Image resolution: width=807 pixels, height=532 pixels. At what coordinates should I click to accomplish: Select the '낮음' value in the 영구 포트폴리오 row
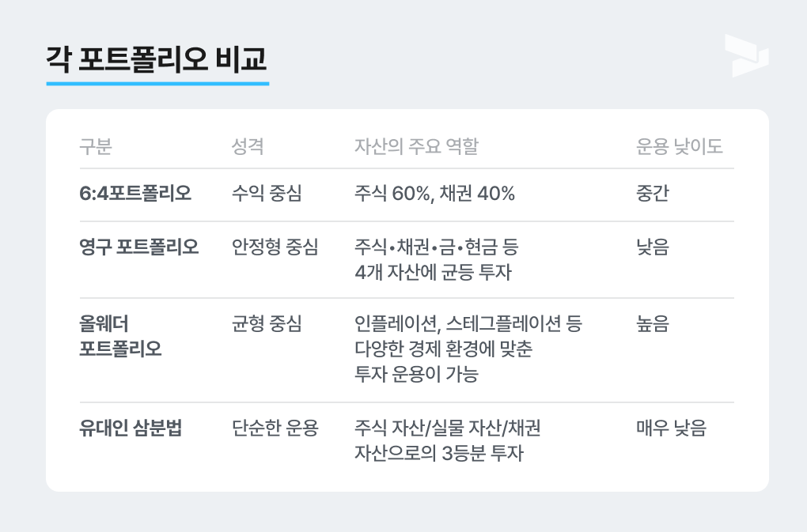(x=653, y=247)
